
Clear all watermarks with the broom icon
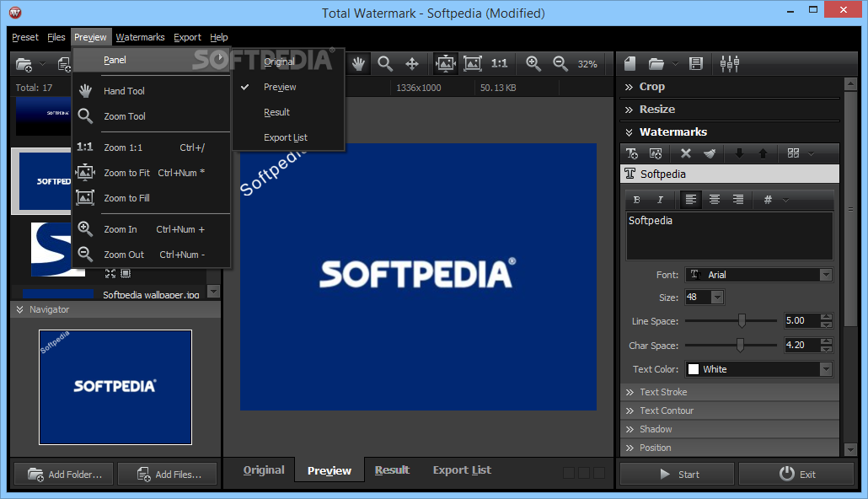[x=709, y=153]
